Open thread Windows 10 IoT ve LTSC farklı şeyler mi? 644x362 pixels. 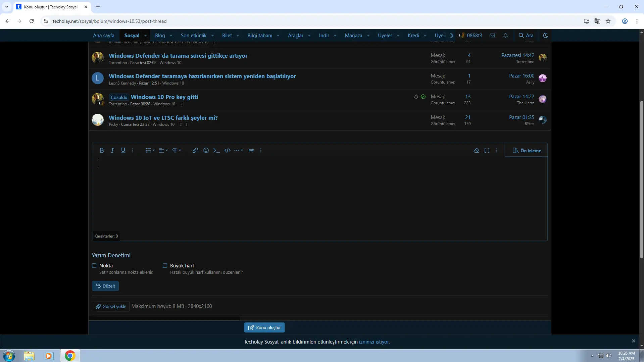(163, 118)
